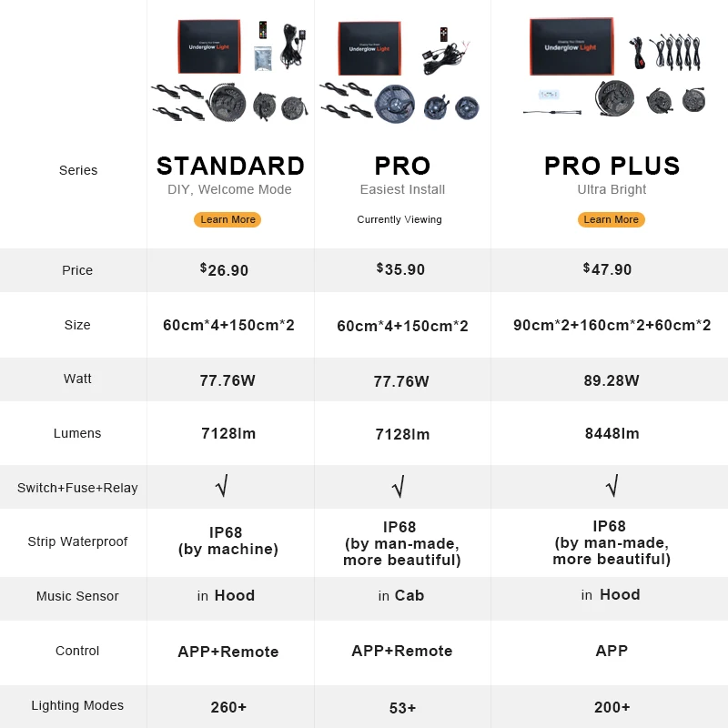Click the Music Sensor 'in Cab' cell
The height and width of the screenshot is (728, 728).
[401, 596]
